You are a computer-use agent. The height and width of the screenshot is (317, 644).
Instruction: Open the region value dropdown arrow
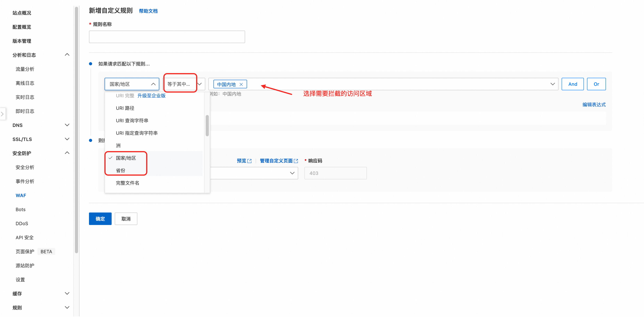(552, 84)
